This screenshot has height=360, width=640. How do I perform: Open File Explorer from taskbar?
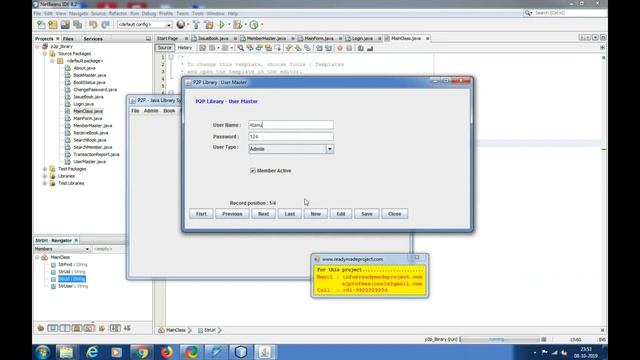click(66, 352)
